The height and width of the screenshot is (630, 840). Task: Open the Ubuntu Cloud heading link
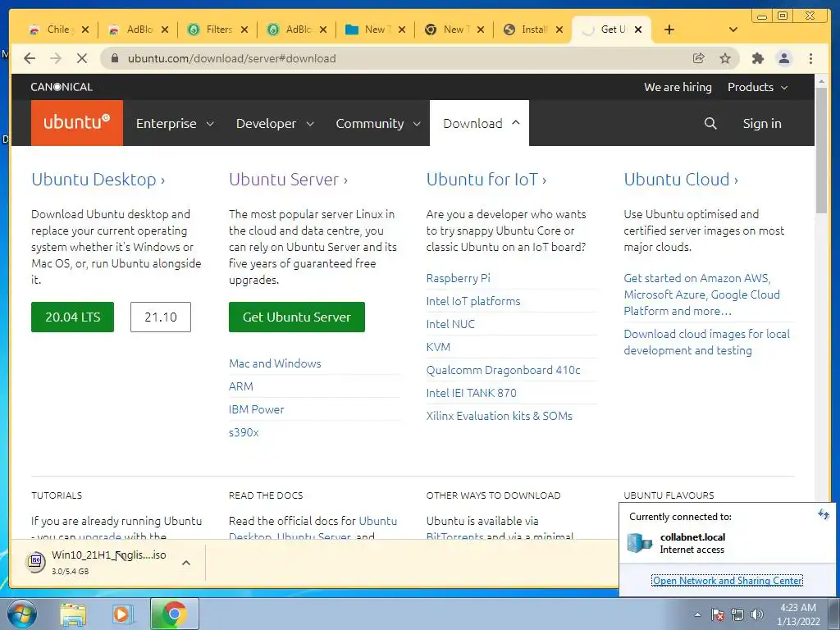pyautogui.click(x=681, y=180)
